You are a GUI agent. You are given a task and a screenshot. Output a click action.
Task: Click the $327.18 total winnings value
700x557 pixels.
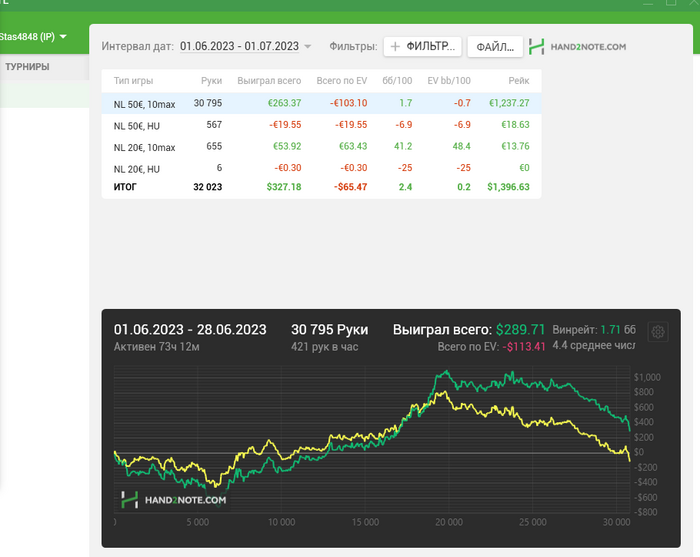284,187
